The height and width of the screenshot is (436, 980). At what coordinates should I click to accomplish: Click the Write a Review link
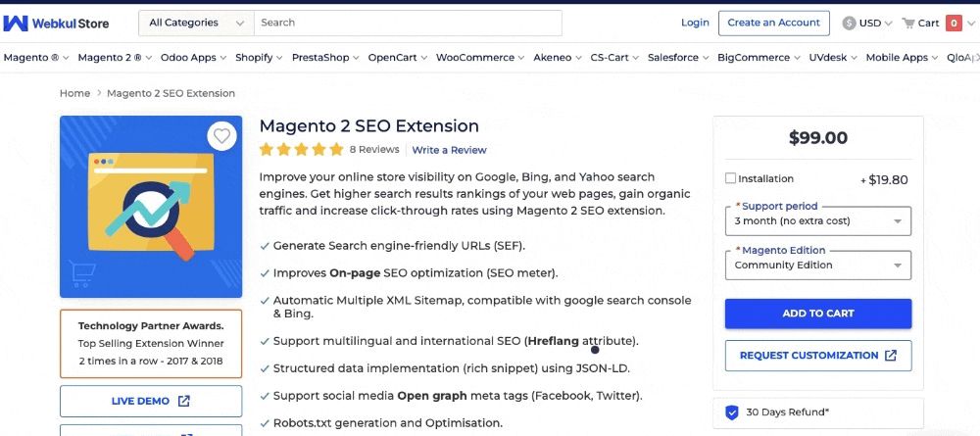[x=449, y=150]
